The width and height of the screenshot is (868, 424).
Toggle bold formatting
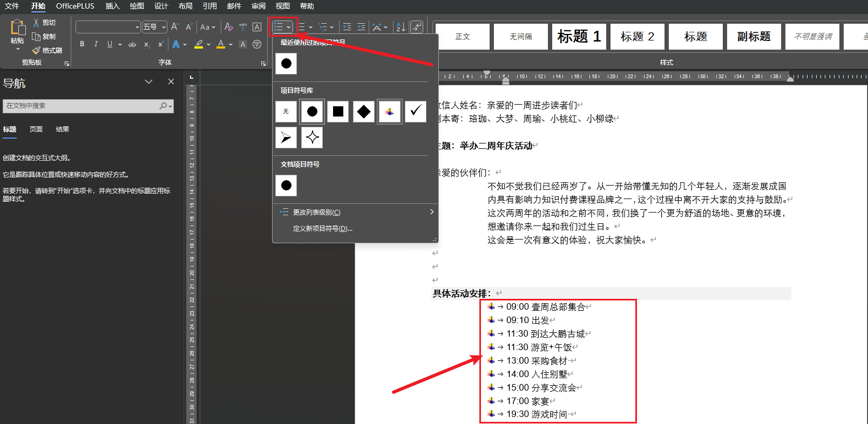tap(82, 44)
